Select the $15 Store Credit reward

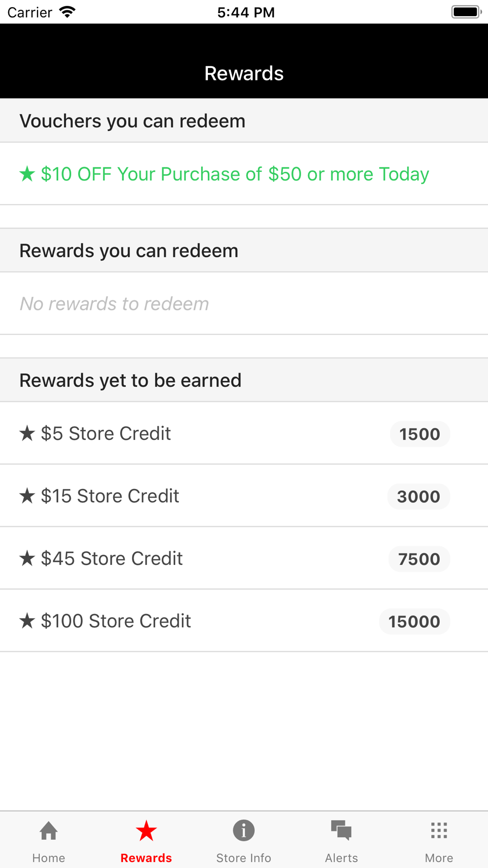[244, 496]
